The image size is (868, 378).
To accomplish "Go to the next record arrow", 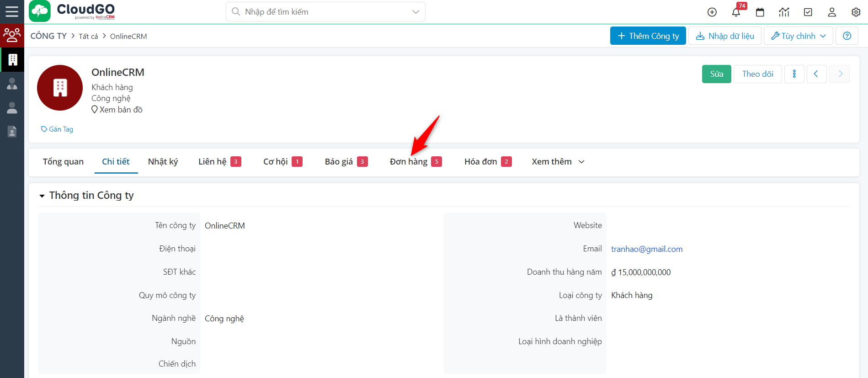I will (840, 74).
